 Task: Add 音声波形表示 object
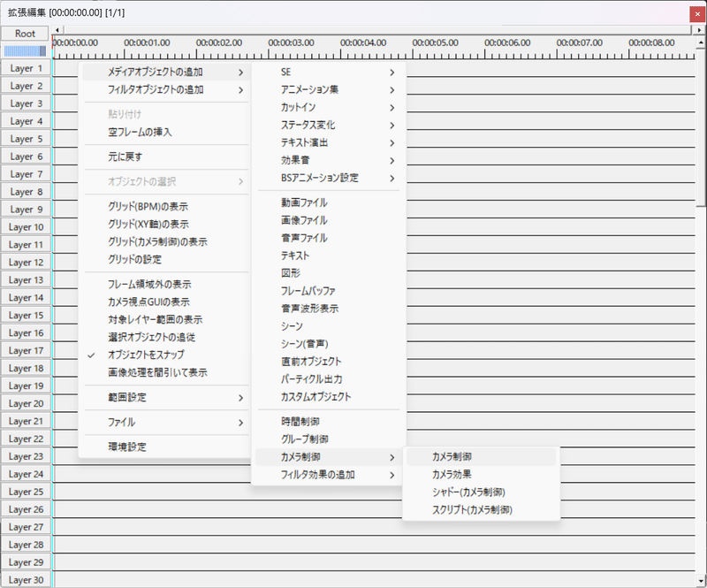pyautogui.click(x=329, y=309)
